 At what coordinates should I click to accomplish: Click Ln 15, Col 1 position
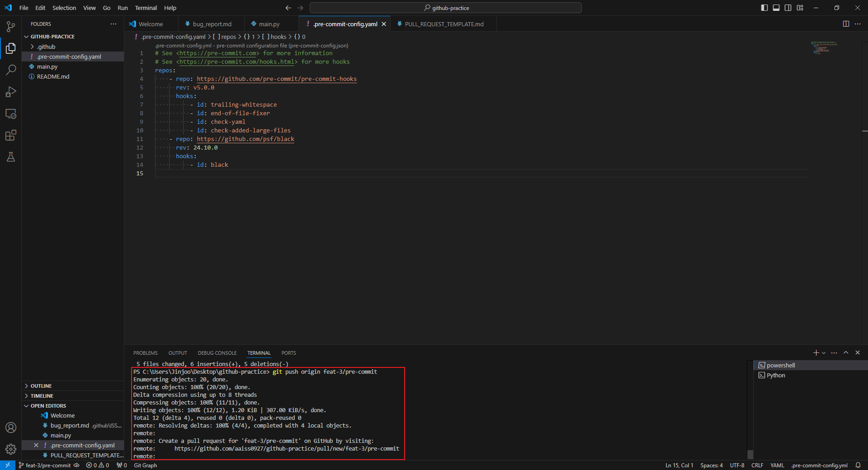click(679, 465)
